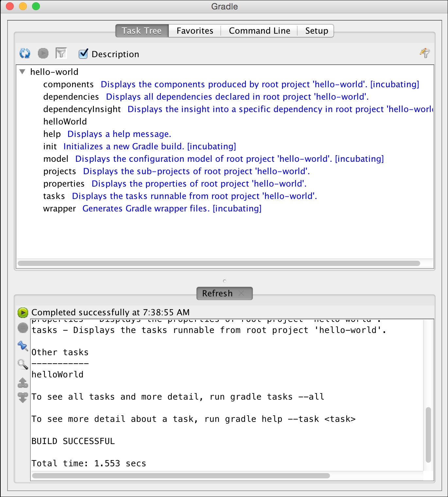Screen dimensions: 448x497
Task: Click the upward arrow output icon
Action: coord(23,383)
